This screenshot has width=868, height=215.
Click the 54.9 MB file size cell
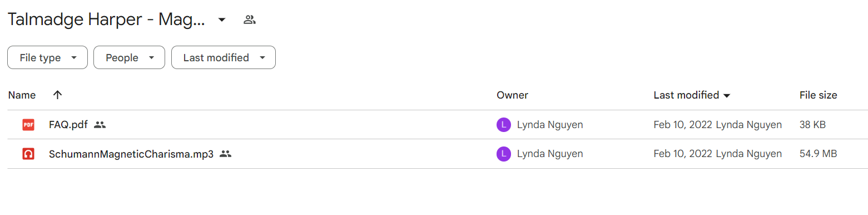[818, 154]
